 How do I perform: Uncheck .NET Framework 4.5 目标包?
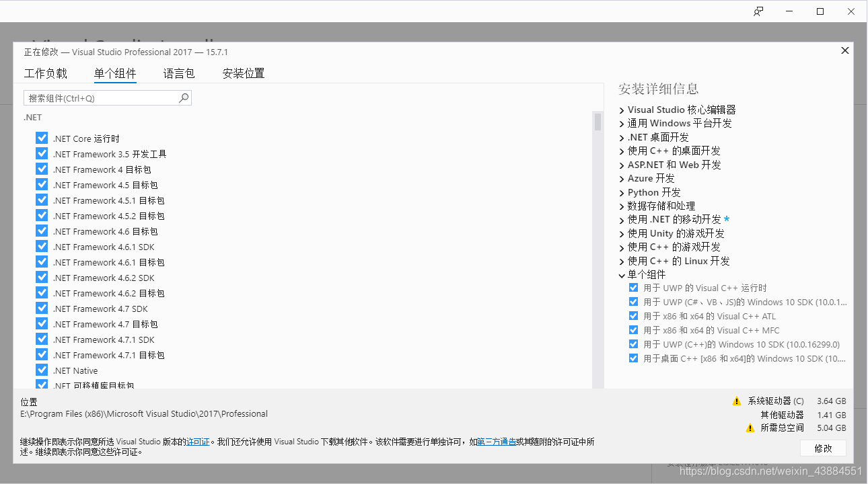42,185
